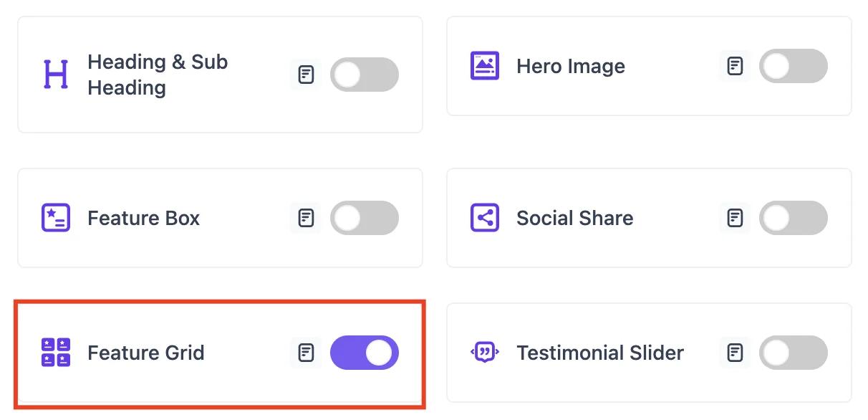Image resolution: width=868 pixels, height=420 pixels.
Task: Disable the Feature Grid block
Action: pyautogui.click(x=364, y=353)
